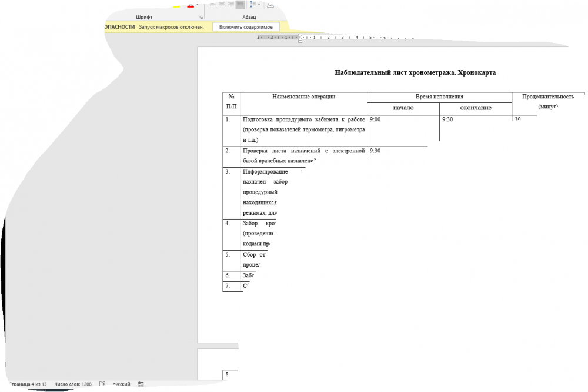Align paragraph text to the right
This screenshot has height=392, width=588.
click(231, 5)
